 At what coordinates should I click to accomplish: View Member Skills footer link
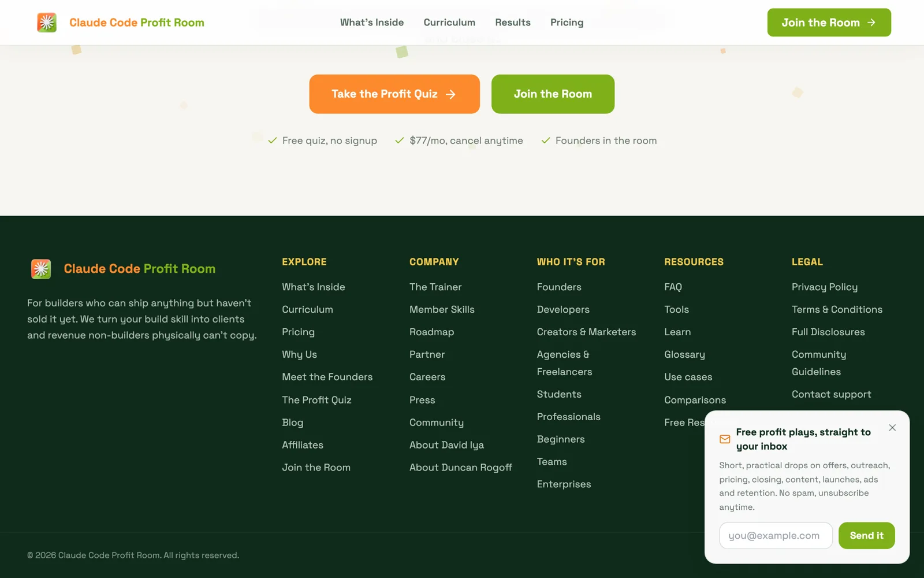(x=442, y=310)
